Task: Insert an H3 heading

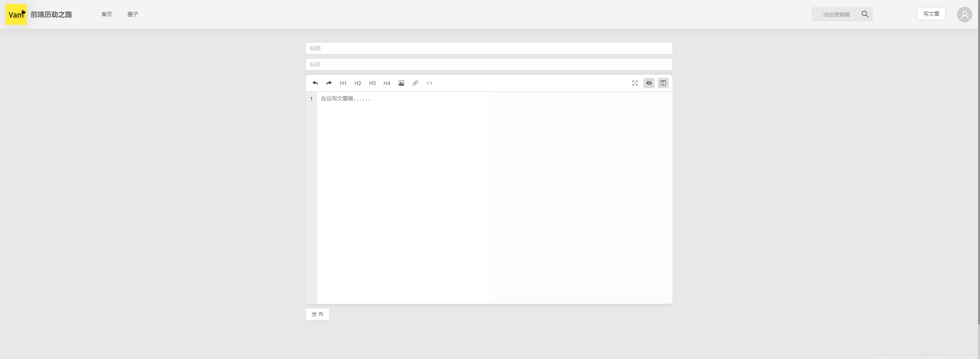Action: [372, 83]
